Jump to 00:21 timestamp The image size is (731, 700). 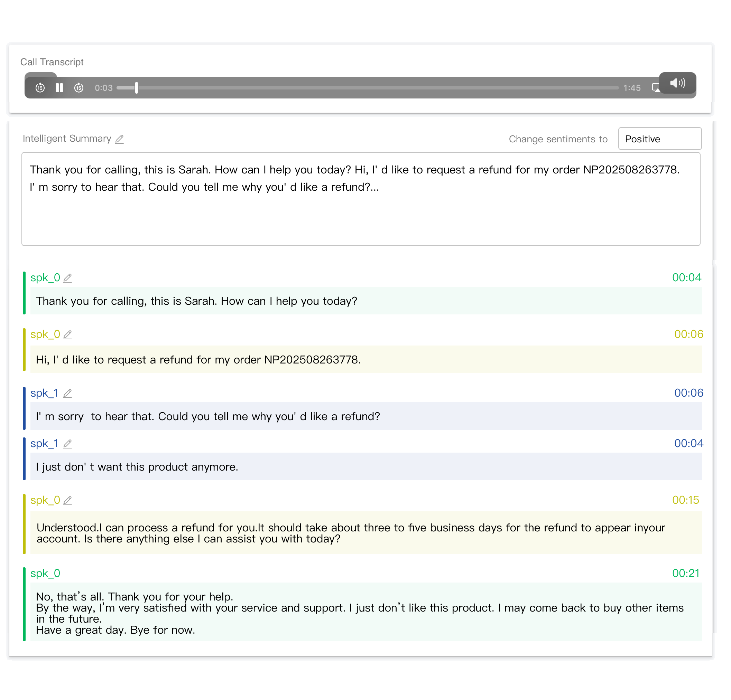tap(685, 573)
